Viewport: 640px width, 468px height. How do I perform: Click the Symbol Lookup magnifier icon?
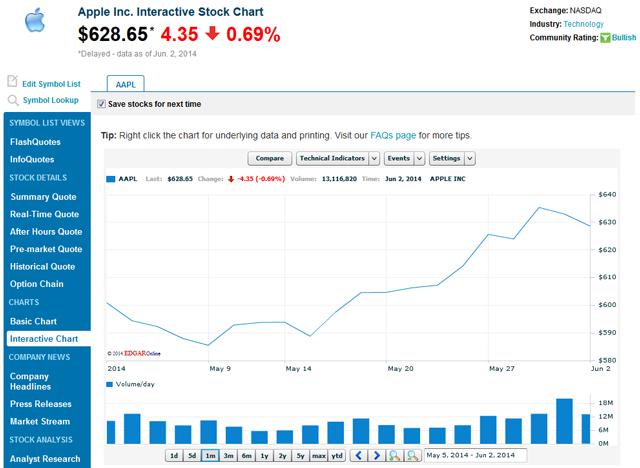12,100
